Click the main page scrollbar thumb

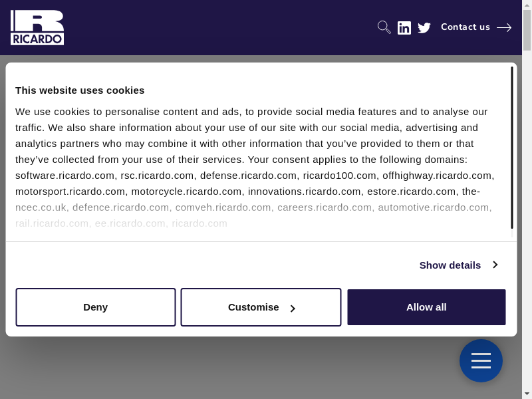[527, 32]
